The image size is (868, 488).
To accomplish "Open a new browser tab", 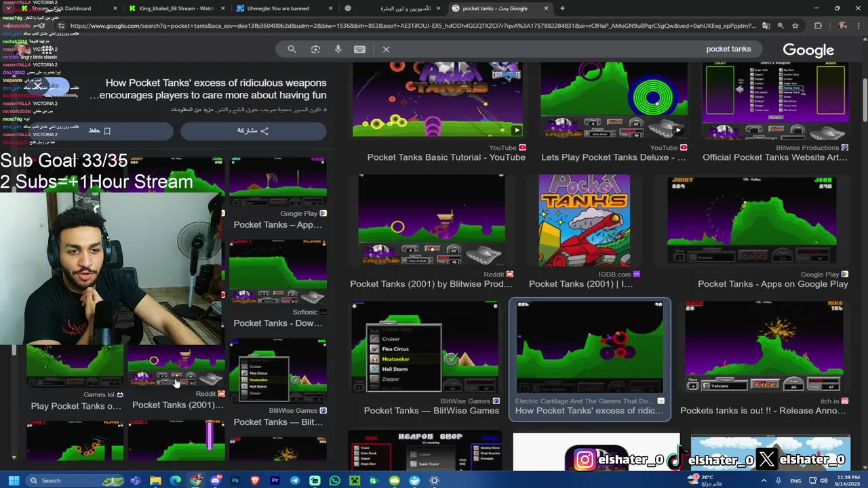I will [x=562, y=8].
